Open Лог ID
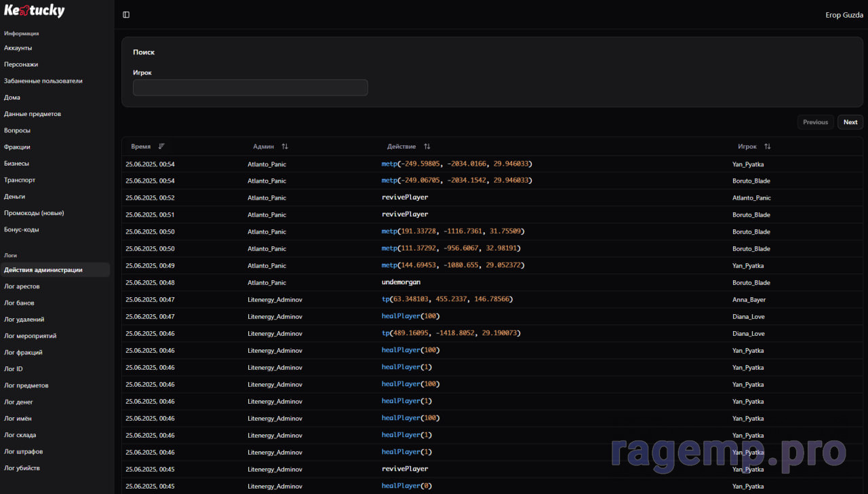Viewport: 868px width, 494px height. point(14,369)
